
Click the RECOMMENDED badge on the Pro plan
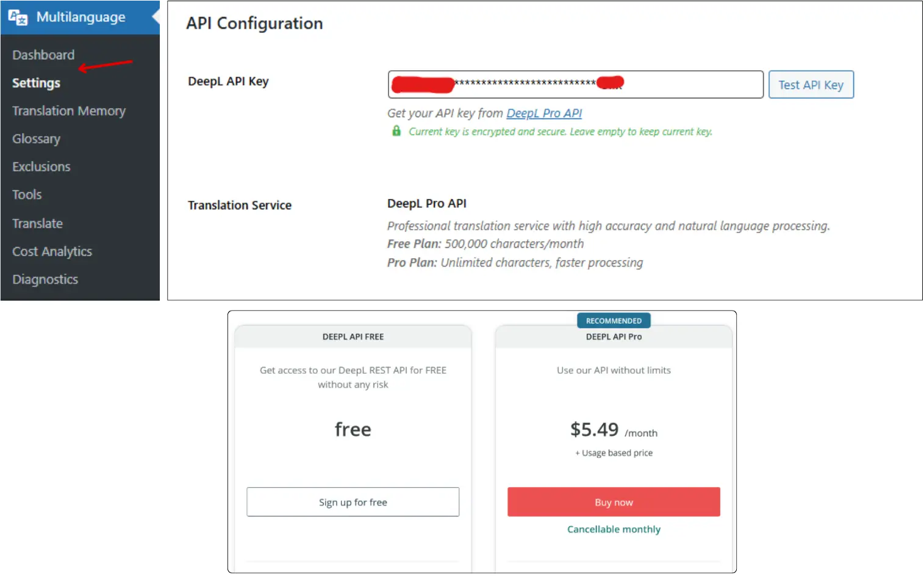coord(614,320)
